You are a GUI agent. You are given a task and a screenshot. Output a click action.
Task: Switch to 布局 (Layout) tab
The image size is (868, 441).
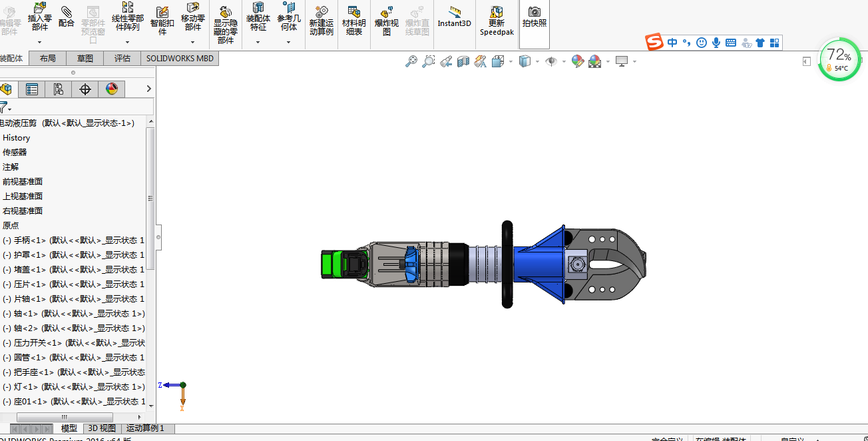pos(48,59)
